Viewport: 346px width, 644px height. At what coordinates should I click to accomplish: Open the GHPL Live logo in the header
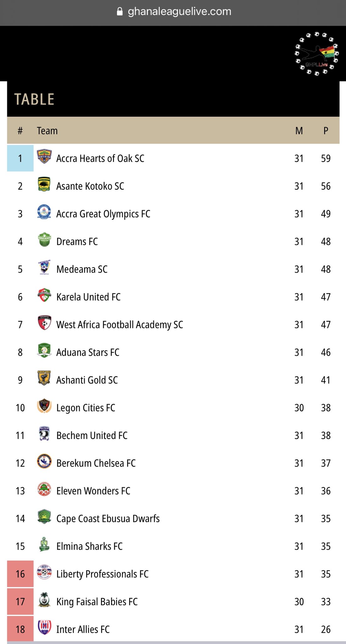317,54
